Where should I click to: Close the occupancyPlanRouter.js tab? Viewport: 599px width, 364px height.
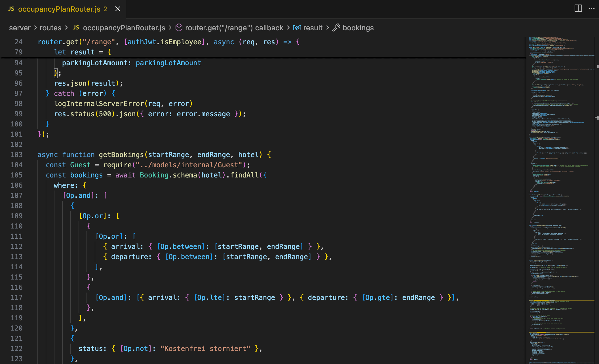[118, 9]
